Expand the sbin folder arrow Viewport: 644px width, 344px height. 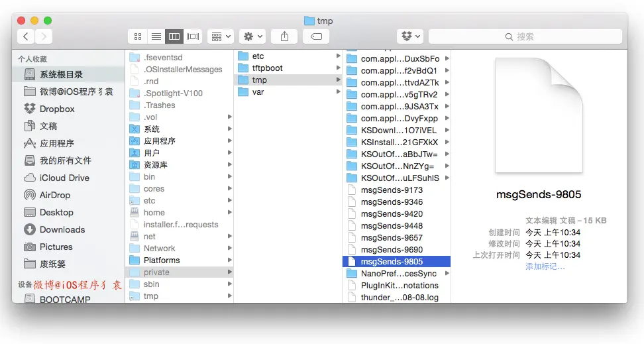click(x=230, y=284)
